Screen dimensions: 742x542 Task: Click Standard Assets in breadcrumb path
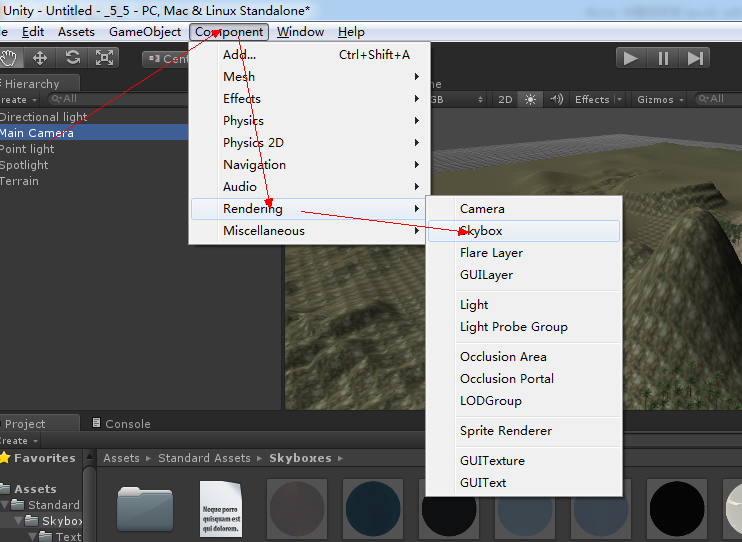click(204, 458)
